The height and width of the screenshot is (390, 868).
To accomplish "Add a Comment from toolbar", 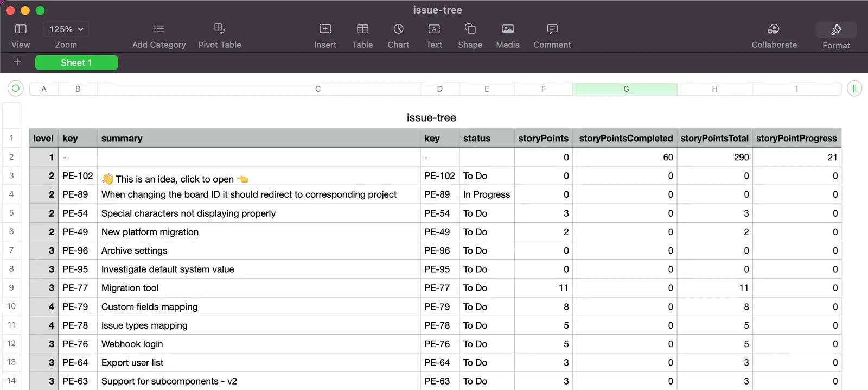I will click(552, 29).
